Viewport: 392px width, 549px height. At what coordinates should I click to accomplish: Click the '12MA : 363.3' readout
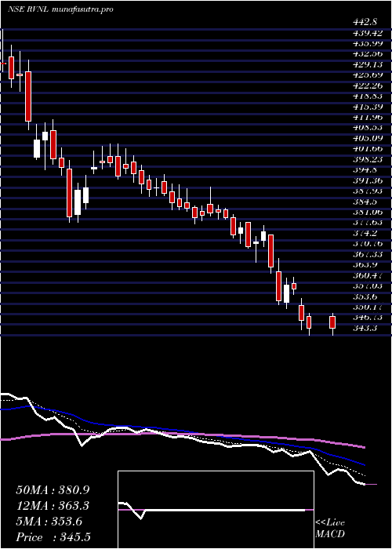click(x=53, y=506)
